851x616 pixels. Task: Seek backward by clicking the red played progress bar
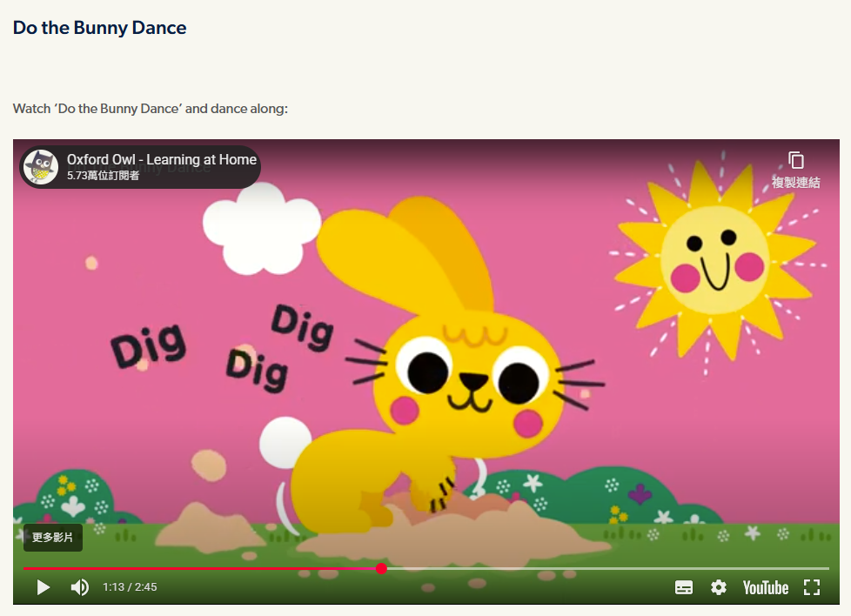(200, 568)
